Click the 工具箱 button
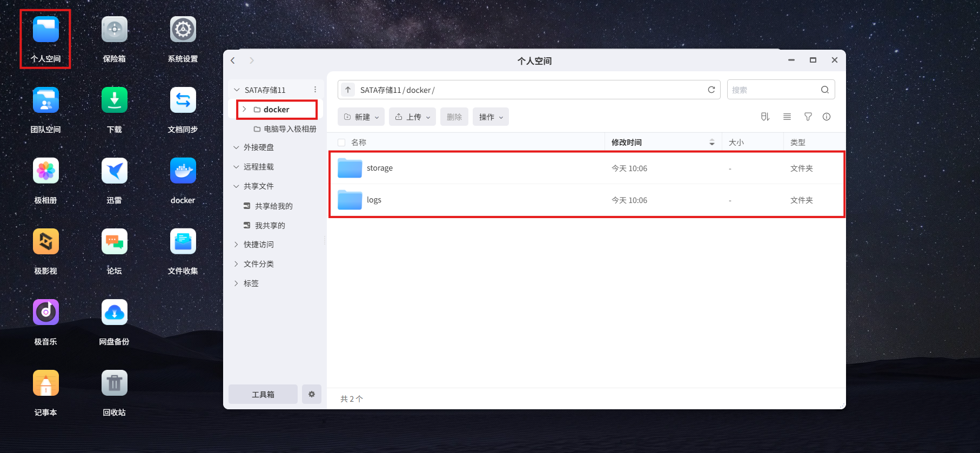This screenshot has width=980, height=453. [263, 394]
